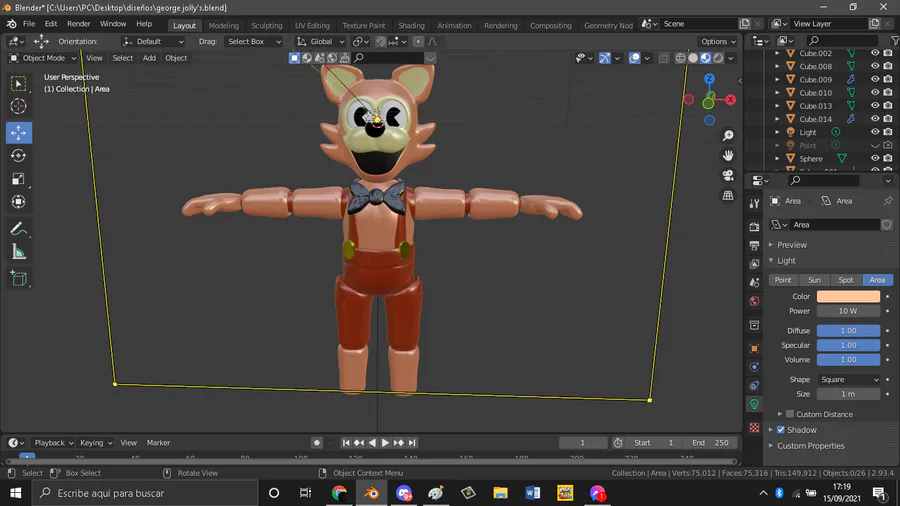Select the Scale tool in left toolbar
The image size is (900, 506).
(18, 179)
